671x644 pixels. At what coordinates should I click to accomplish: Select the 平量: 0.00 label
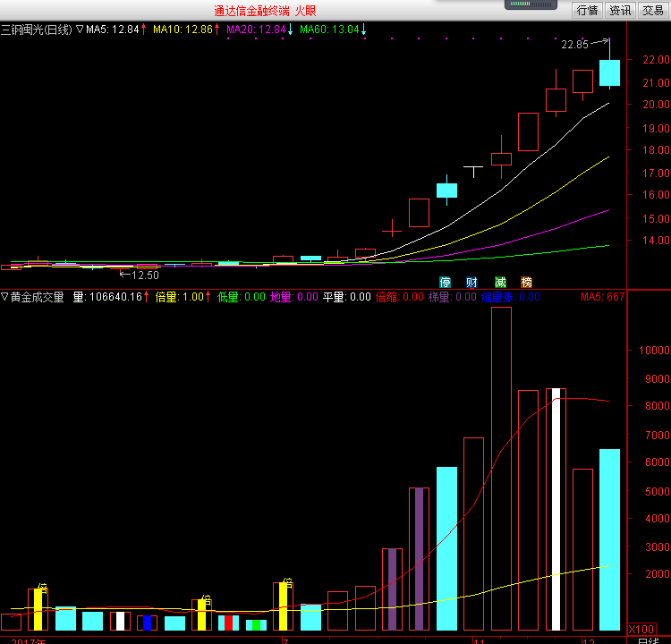tap(346, 297)
